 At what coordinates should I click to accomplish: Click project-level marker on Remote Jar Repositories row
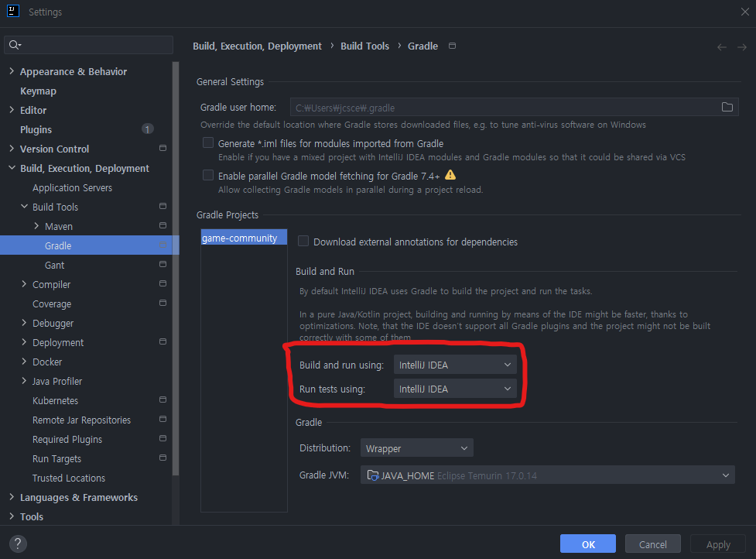point(163,419)
